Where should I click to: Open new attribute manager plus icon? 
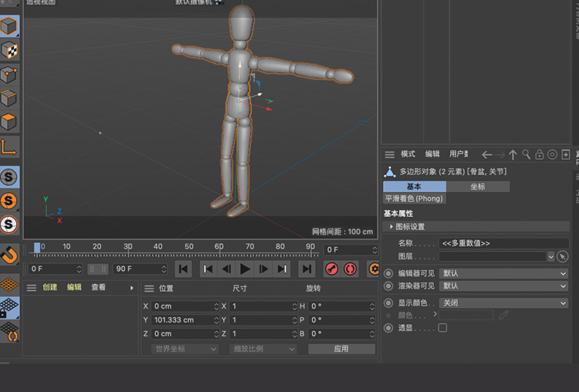click(x=566, y=154)
